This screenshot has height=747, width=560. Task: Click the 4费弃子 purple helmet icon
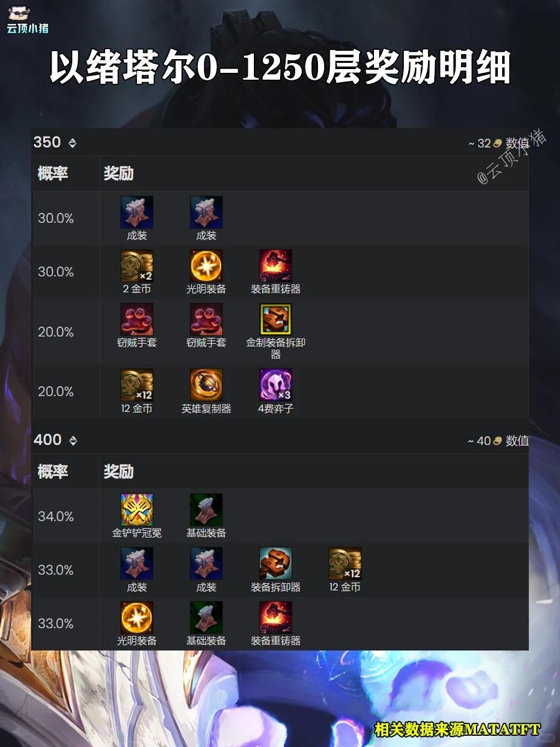(276, 385)
